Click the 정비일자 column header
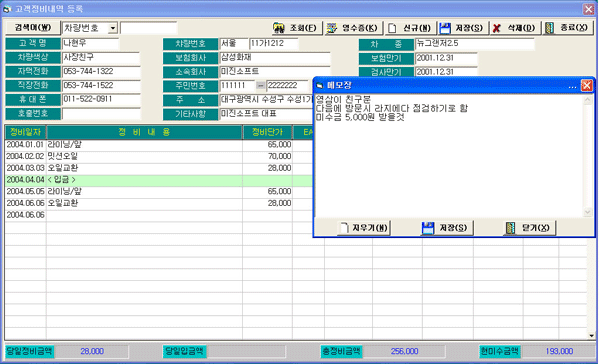This screenshot has height=364, width=599. coord(26,132)
